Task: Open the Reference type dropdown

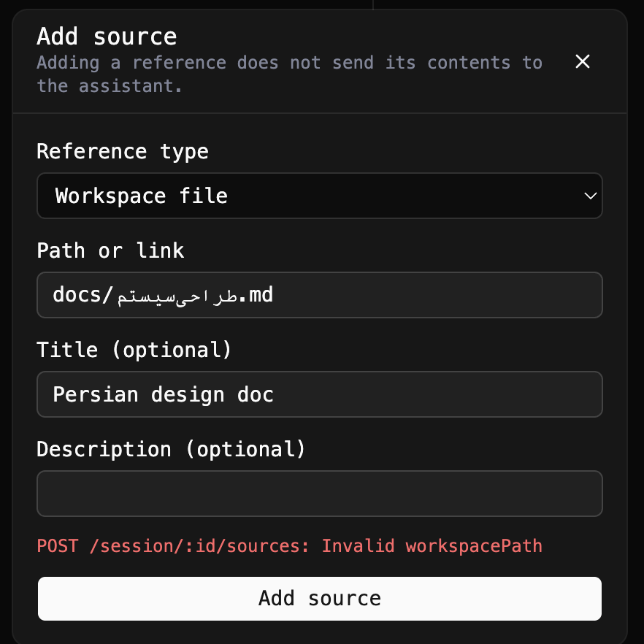Action: (x=320, y=196)
